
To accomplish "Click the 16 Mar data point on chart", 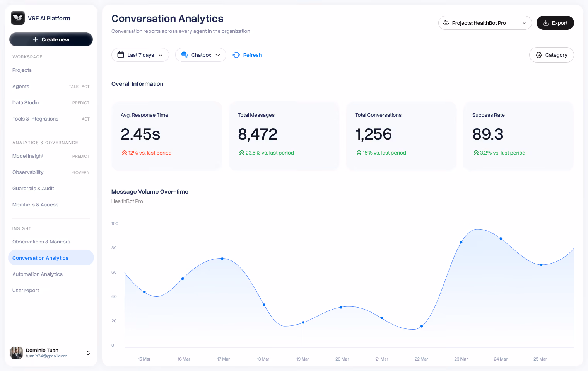I will [x=183, y=279].
